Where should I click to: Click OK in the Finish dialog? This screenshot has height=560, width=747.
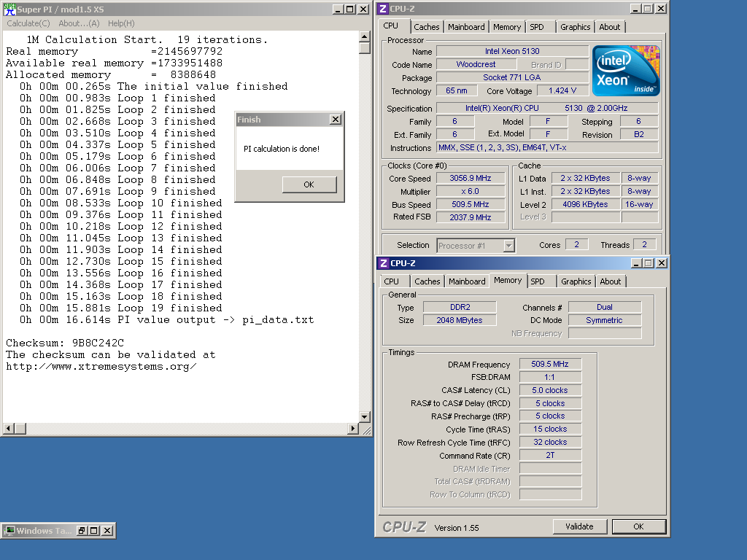pos(309,184)
